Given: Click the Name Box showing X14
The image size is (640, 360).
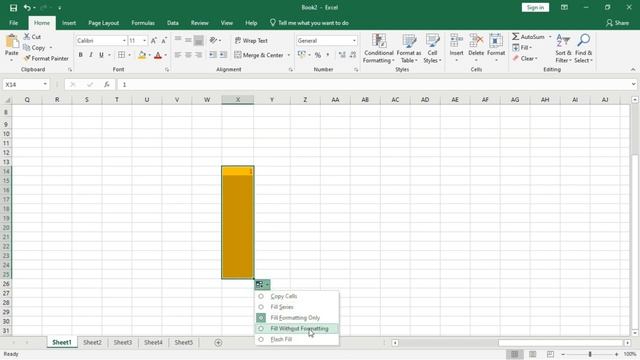Looking at the screenshot, I should click(x=26, y=84).
